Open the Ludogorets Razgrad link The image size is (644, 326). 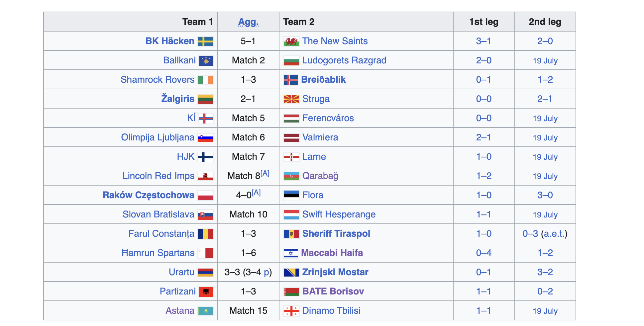click(x=344, y=60)
